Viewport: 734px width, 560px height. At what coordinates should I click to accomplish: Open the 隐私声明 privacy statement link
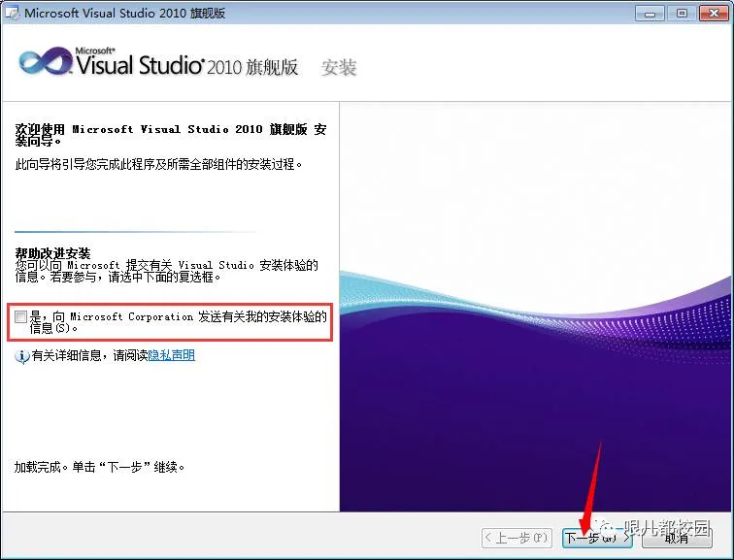pos(171,355)
